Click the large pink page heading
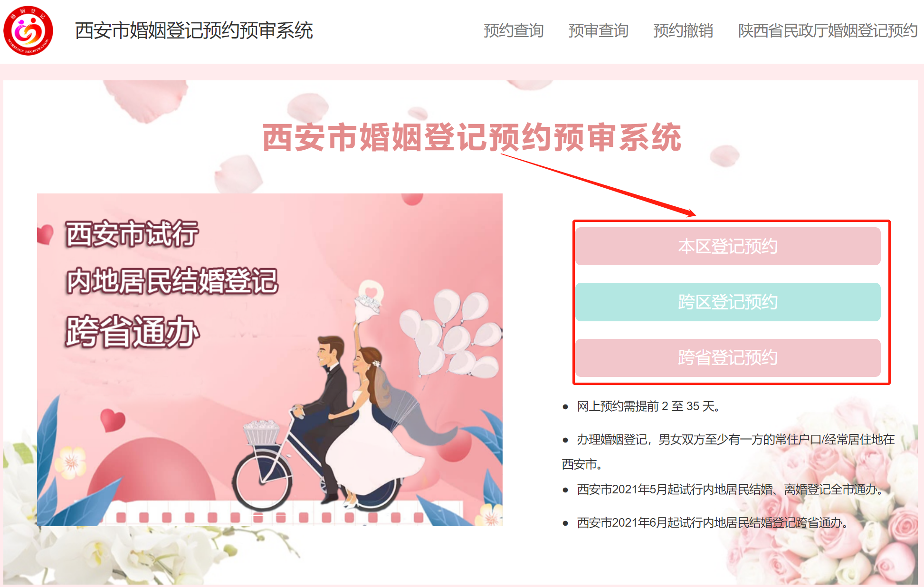The height and width of the screenshot is (587, 924). 472,137
